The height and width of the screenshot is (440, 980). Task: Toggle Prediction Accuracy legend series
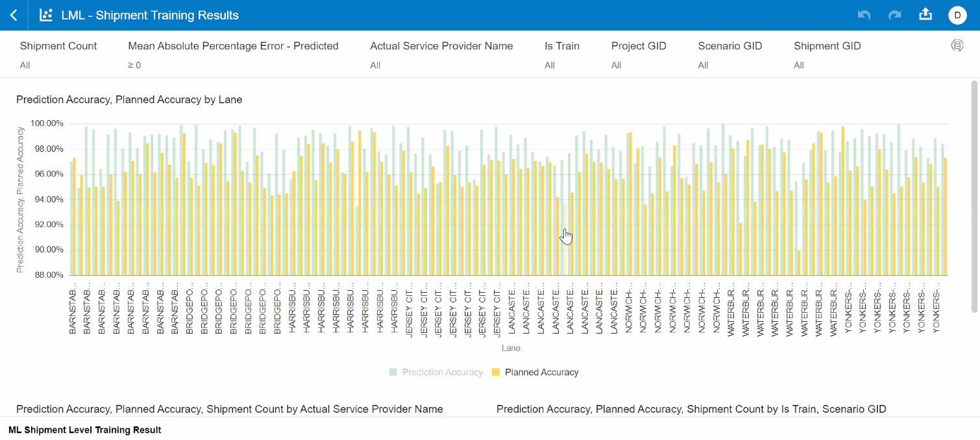tap(436, 373)
